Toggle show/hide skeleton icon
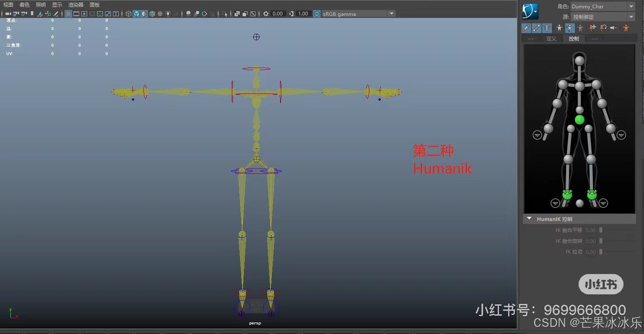The width and height of the screenshot is (644, 334). tap(547, 28)
